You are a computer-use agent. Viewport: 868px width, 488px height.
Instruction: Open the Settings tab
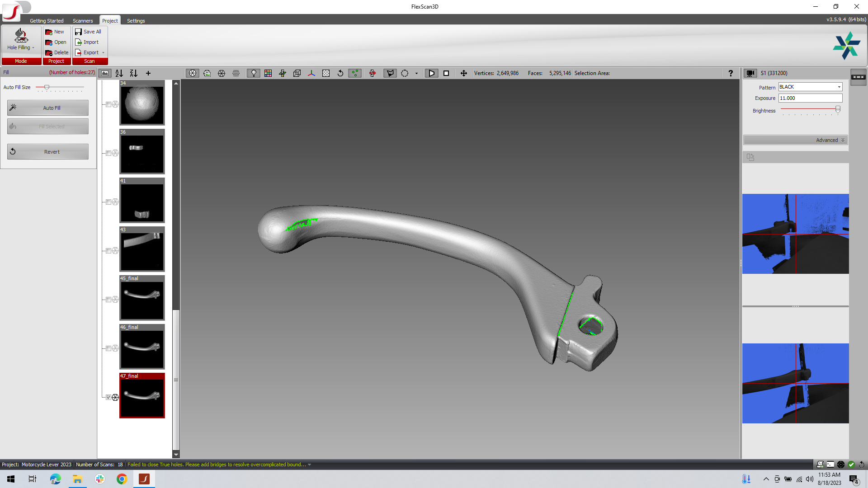coord(136,21)
